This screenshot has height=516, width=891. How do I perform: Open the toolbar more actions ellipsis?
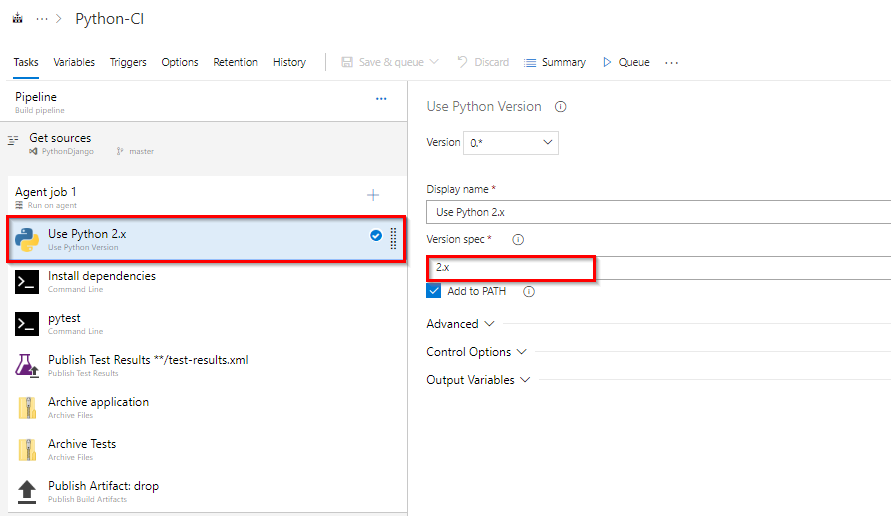[672, 63]
